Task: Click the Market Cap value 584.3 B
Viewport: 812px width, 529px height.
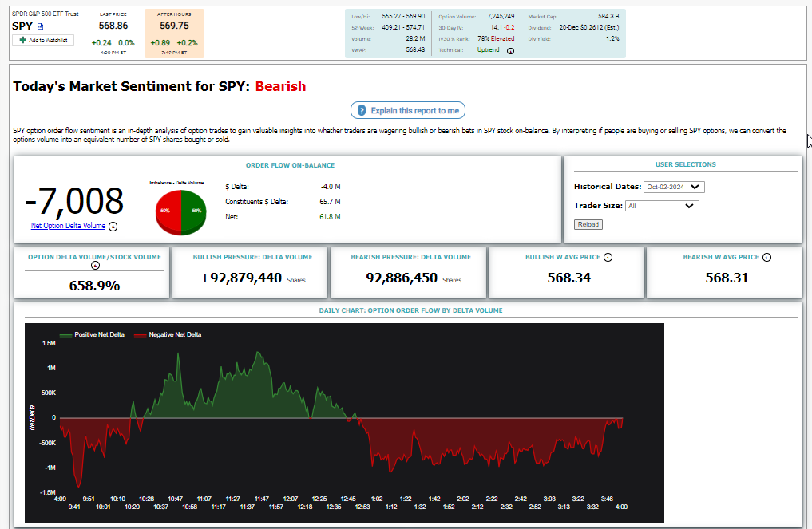Action: pyautogui.click(x=608, y=17)
